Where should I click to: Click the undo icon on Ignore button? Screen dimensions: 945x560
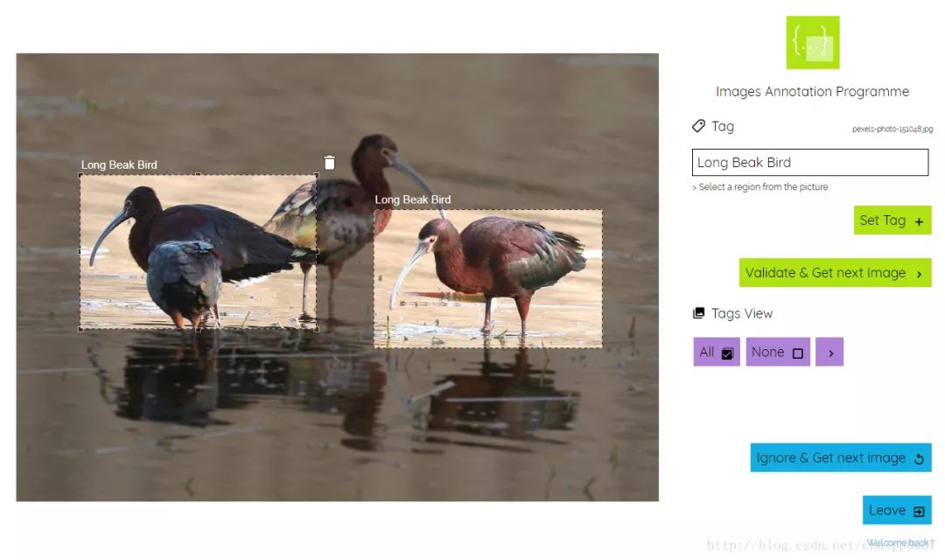[x=919, y=458]
